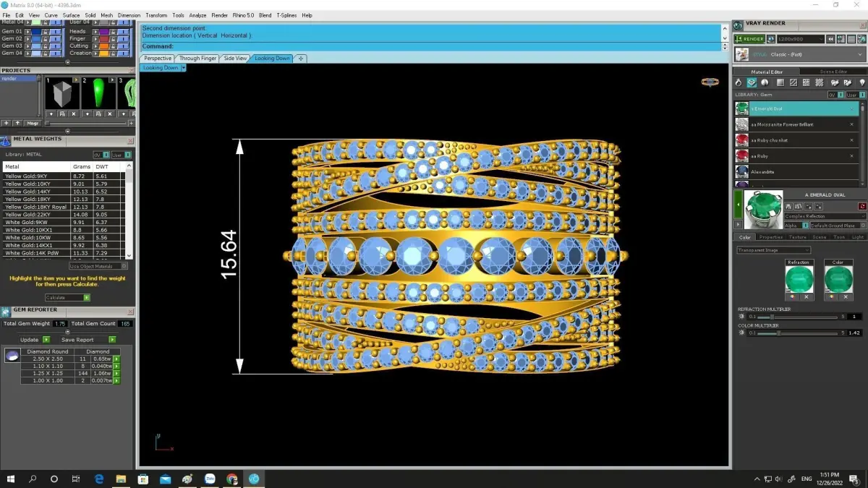868x488 pixels.
Task: Select the light bulb library icon
Action: [861, 82]
